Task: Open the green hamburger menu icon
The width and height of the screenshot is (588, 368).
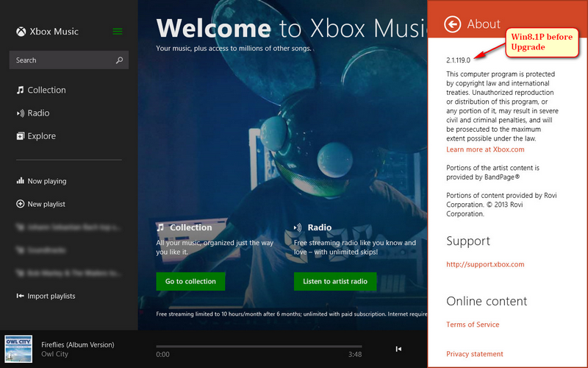Action: pyautogui.click(x=118, y=32)
